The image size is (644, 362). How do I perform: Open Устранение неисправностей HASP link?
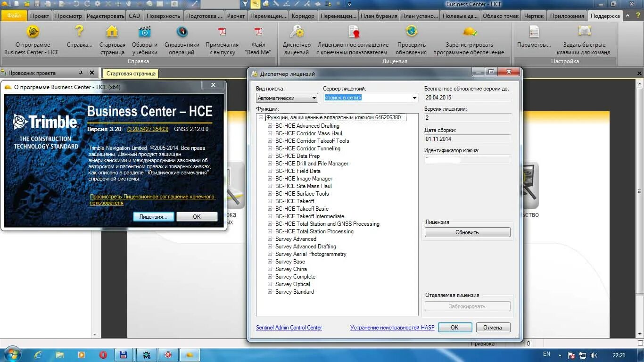[x=392, y=328]
